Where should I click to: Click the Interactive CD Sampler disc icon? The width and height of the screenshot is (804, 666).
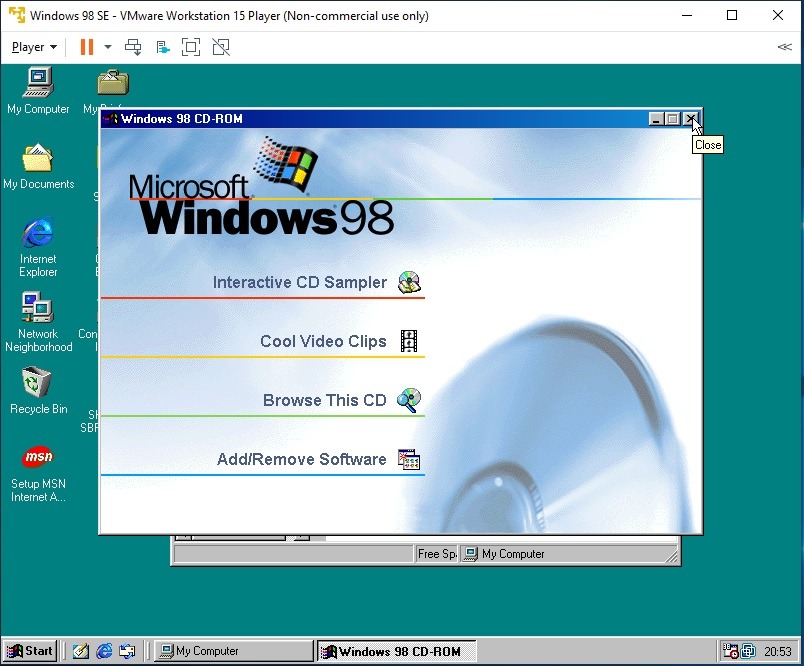[x=409, y=282]
